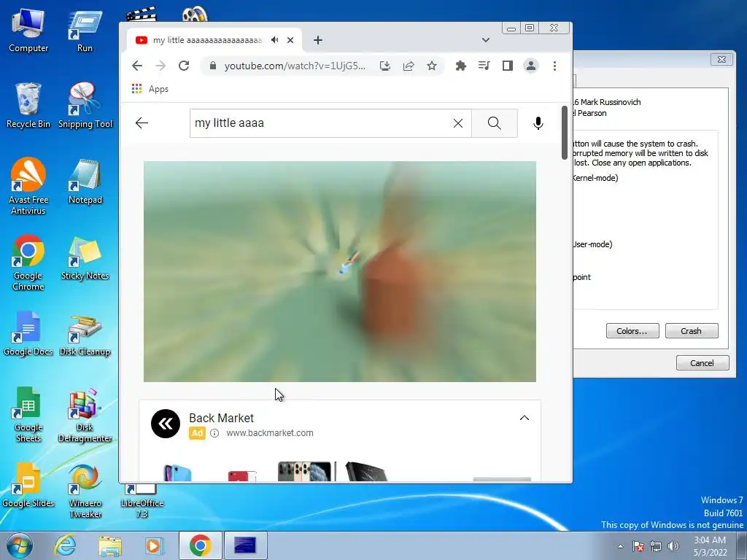The image size is (747, 560).
Task: Collapse the Back Market ad panel
Action: pyautogui.click(x=524, y=418)
